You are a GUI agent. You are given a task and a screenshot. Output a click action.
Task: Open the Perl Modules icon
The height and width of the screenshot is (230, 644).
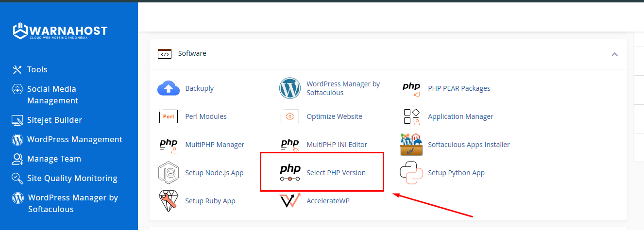tap(169, 116)
